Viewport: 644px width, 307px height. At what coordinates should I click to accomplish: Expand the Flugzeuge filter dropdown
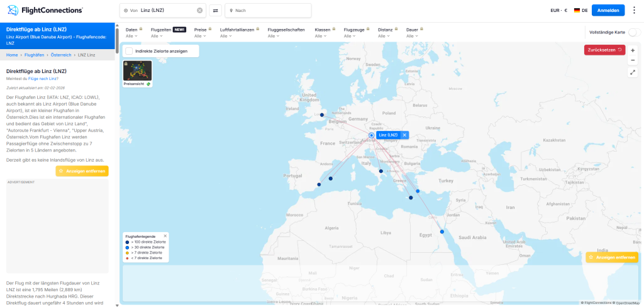pos(357,33)
